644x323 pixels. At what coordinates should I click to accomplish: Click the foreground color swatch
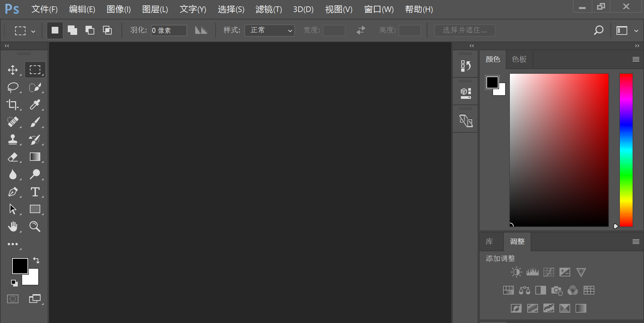click(x=20, y=266)
